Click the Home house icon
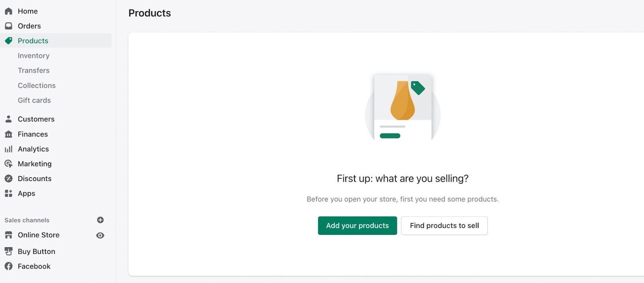This screenshot has height=283, width=644. click(x=8, y=11)
